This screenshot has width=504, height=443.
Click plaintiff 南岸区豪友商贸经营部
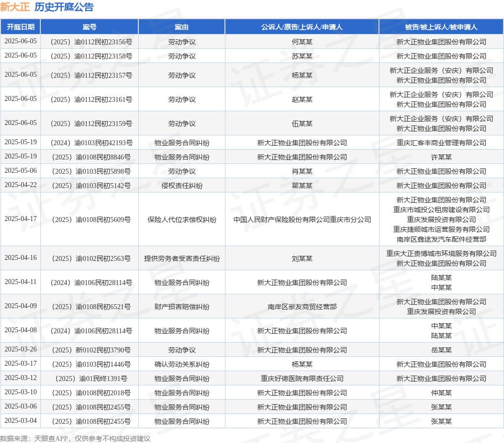click(302, 307)
